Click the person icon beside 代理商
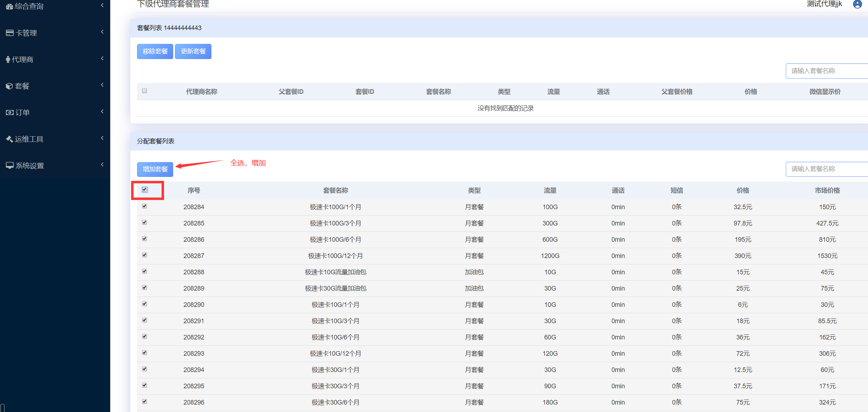 tap(8, 59)
